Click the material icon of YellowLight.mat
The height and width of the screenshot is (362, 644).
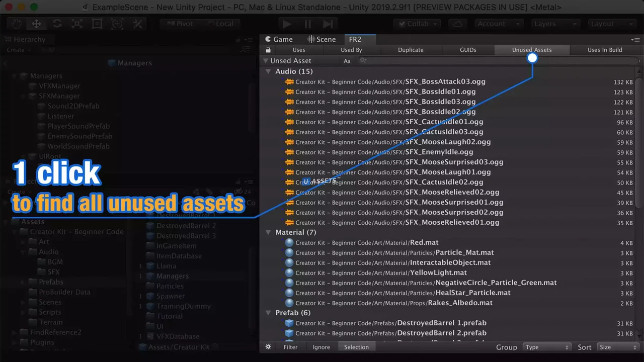tap(289, 273)
